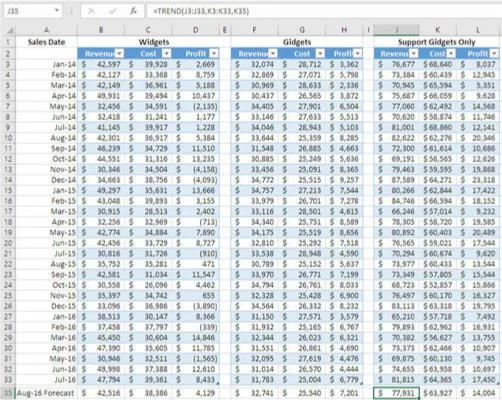Open Support Gidgets Revenue filter dropdown
This screenshot has width=502, height=400.
tap(414, 53)
